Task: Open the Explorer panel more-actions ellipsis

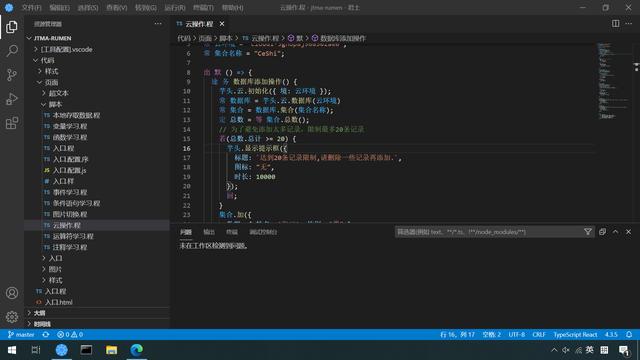Action: coord(158,24)
